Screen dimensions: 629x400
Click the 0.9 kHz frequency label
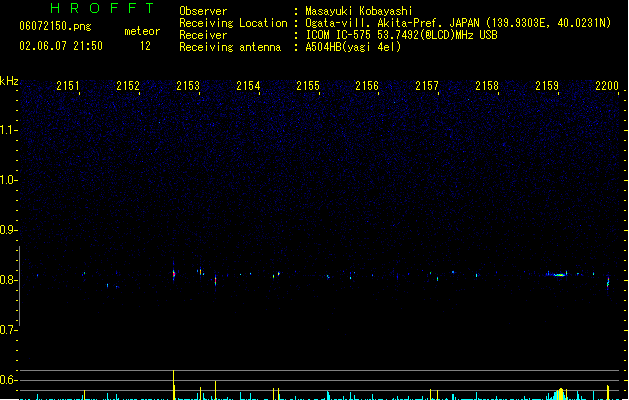click(x=8, y=230)
